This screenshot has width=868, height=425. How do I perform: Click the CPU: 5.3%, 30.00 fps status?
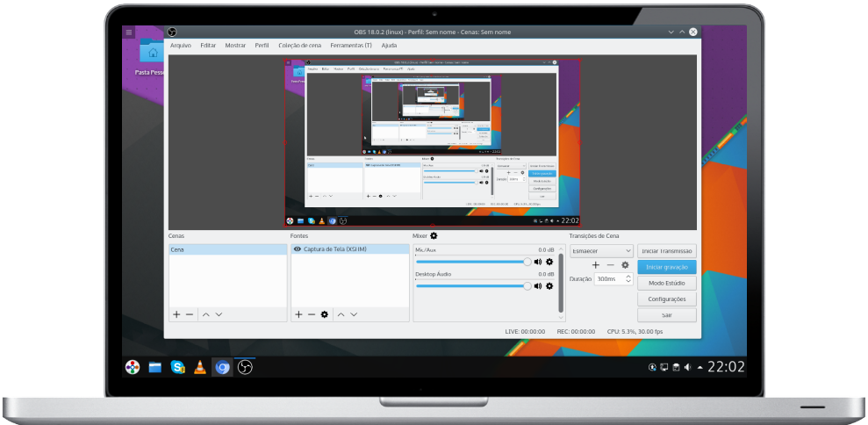635,331
